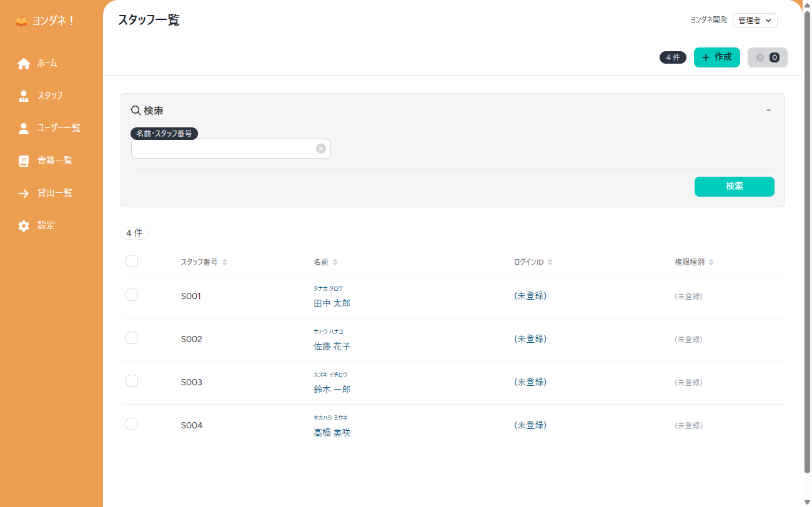Image resolution: width=812 pixels, height=507 pixels.
Task: Select the checkbox for staff S001
Action: (x=132, y=295)
